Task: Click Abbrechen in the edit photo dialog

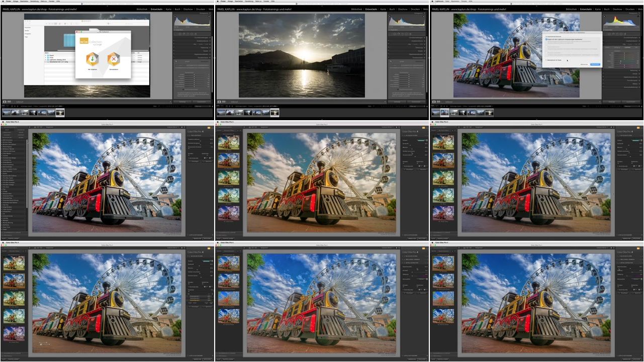Action: pos(583,64)
